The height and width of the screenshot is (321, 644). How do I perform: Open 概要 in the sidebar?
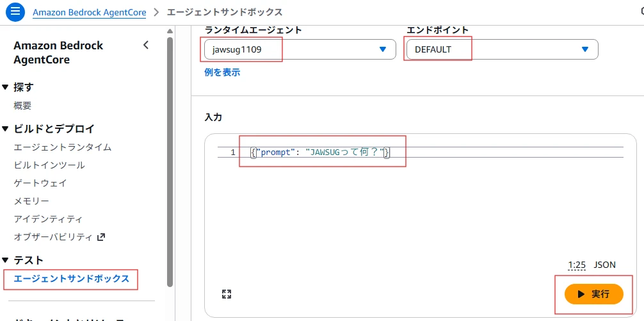(22, 106)
